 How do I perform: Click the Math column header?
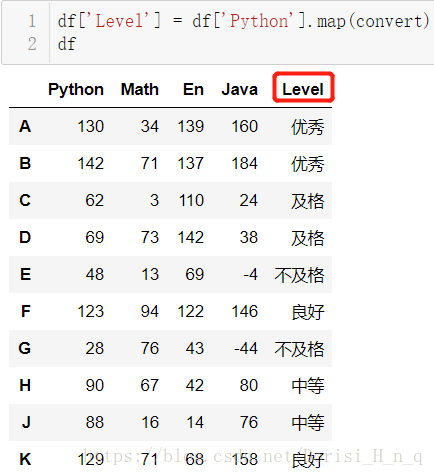point(140,89)
